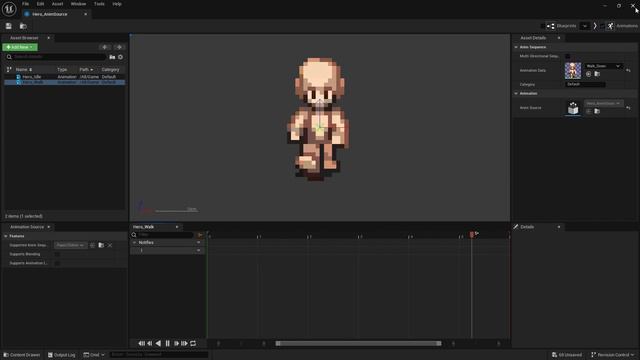Reset Anim Source to default arrow
The width and height of the screenshot is (640, 360).
click(x=628, y=108)
